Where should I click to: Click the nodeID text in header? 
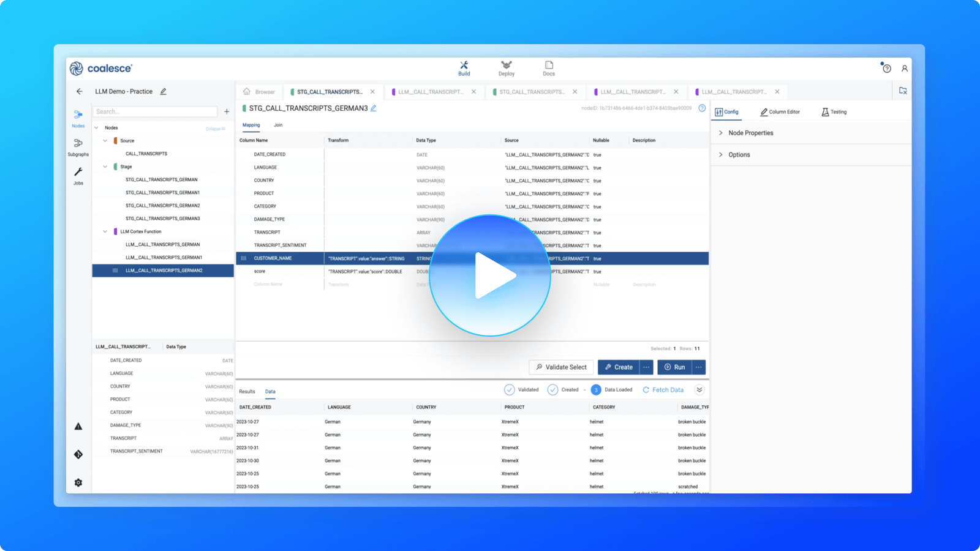tap(636, 108)
